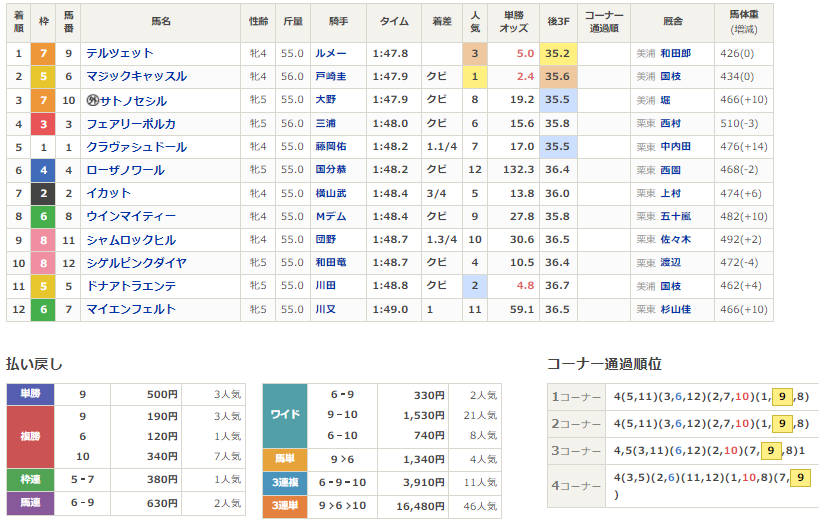Screen dimensions: 819x519
Task: Open horse シゲルピンクダイヤ link
Action: [x=136, y=263]
